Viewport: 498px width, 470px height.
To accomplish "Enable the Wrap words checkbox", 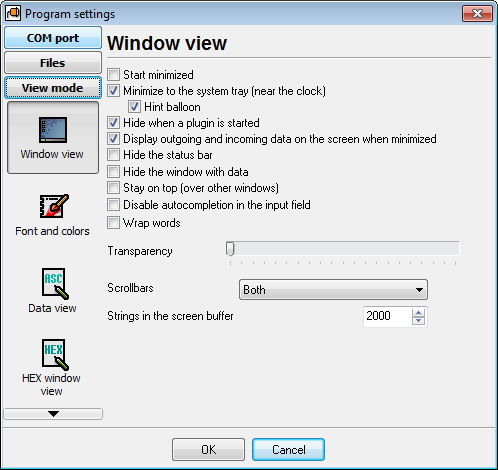I will (113, 223).
